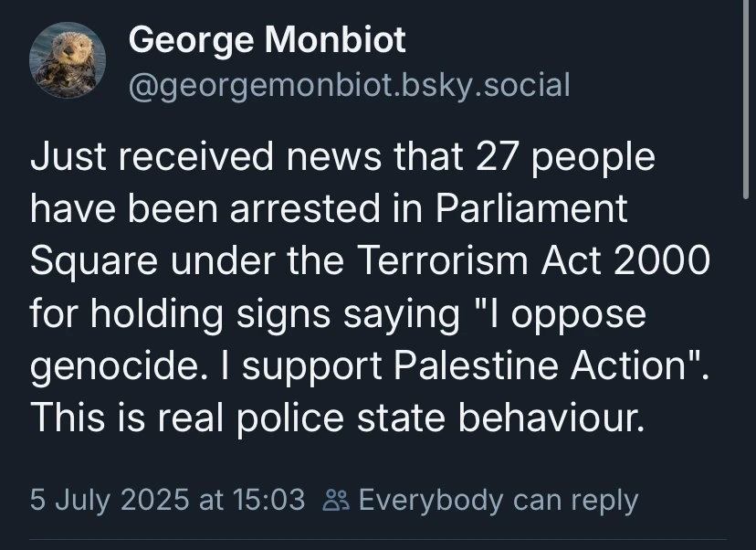This screenshot has height=550, width=756.
Task: Click the sea otter profile avatar
Action: (68, 62)
